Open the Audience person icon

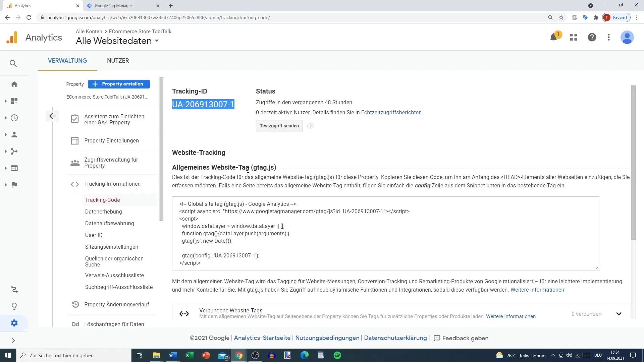tap(14, 134)
